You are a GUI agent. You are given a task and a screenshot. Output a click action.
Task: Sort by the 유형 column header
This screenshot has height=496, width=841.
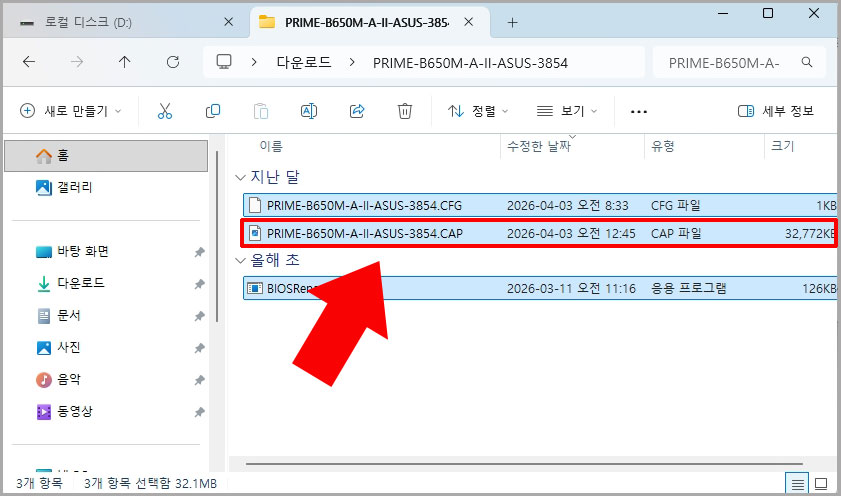[662, 146]
